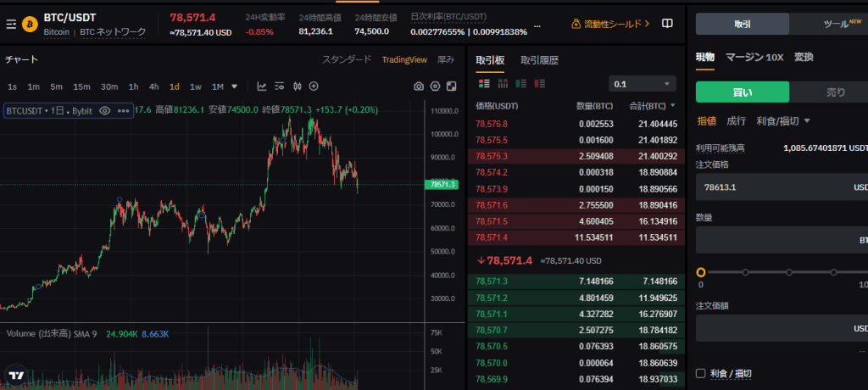868x390 pixels.
Task: Switch chart to TradingView mode
Action: pyautogui.click(x=404, y=60)
